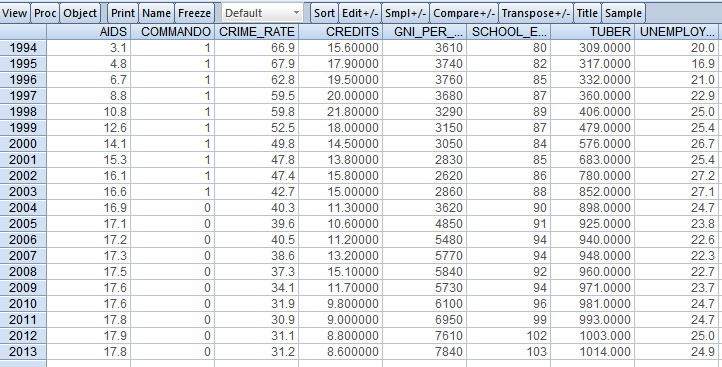Select the 2004 row header

click(x=23, y=208)
